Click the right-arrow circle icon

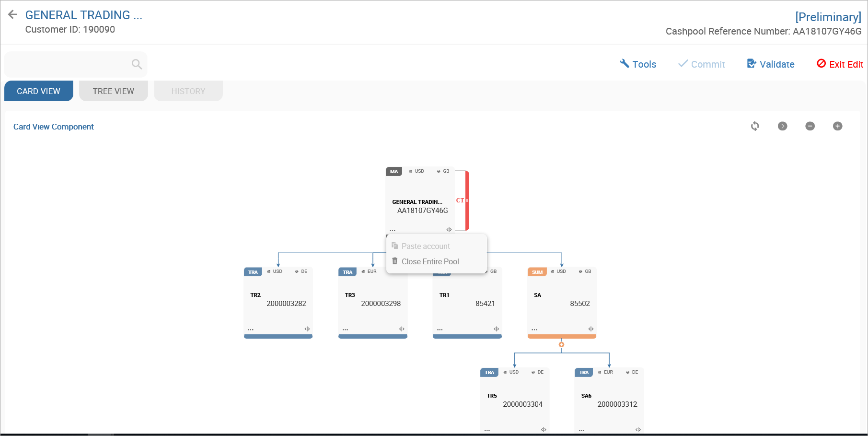click(783, 126)
